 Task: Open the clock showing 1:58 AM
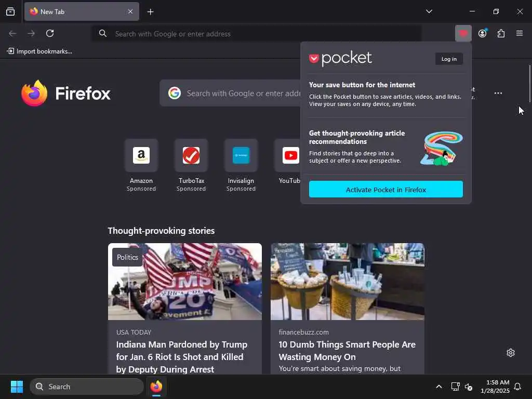coord(495,387)
